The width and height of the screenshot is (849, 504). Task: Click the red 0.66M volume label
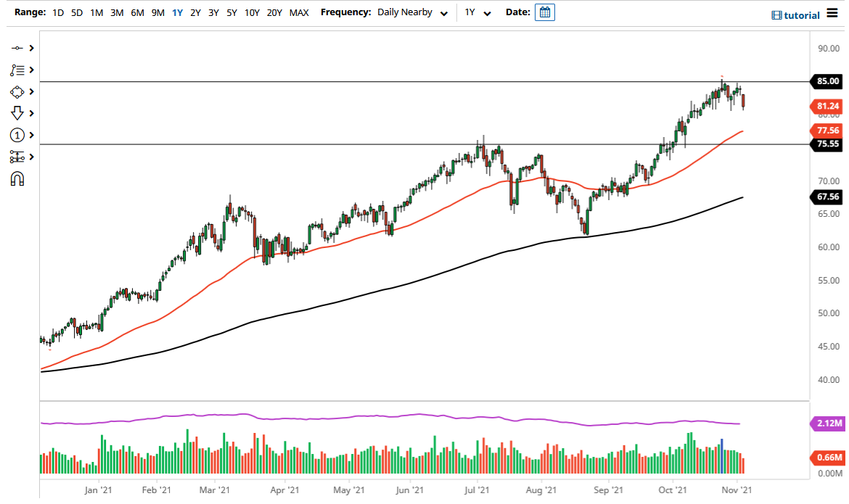point(827,458)
